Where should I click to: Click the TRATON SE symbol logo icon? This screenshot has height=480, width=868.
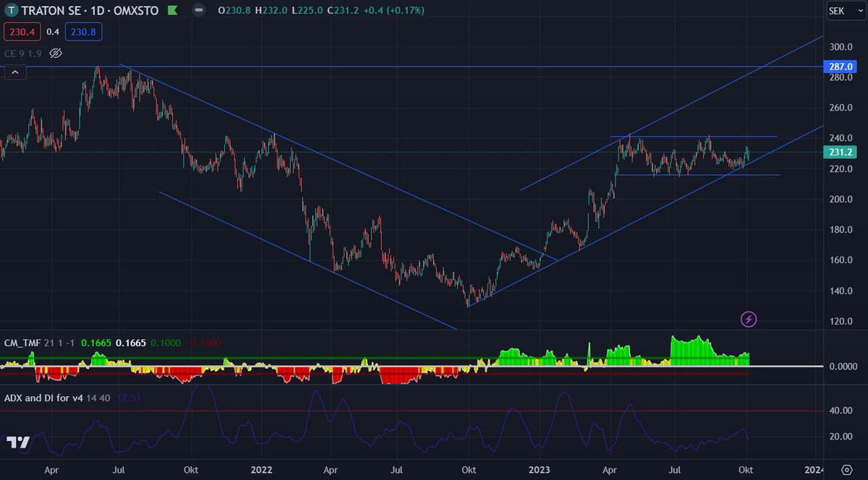(9, 10)
